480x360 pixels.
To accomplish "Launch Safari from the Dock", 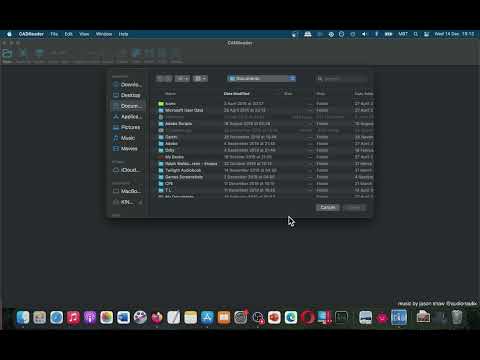I will 56,317.
